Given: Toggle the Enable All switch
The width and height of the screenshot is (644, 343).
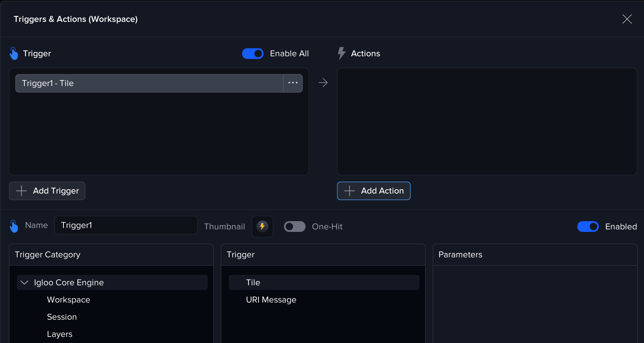Looking at the screenshot, I should click(x=253, y=53).
